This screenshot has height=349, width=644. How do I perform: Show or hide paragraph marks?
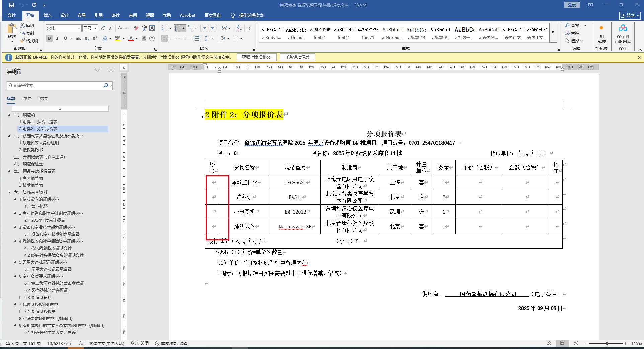(250, 28)
